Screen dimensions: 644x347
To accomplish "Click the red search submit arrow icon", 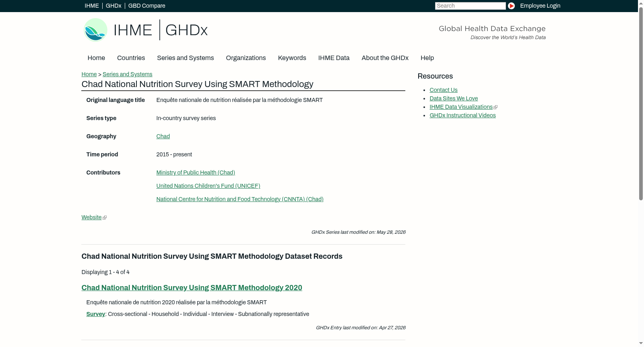I will click(x=511, y=6).
